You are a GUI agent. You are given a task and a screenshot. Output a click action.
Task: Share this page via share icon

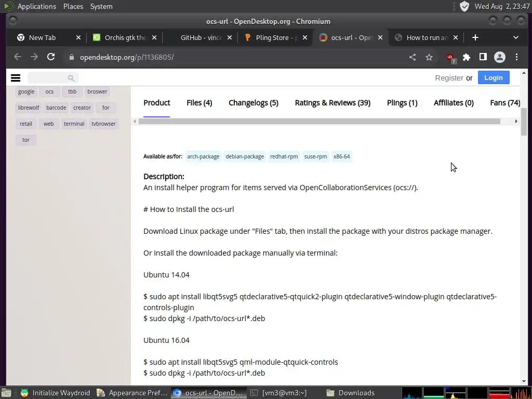click(412, 57)
